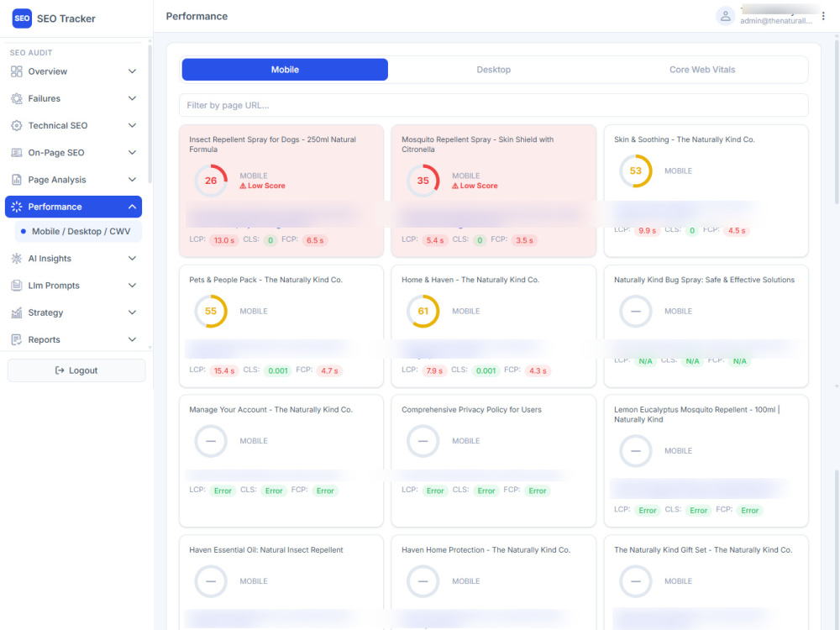Click the Logout button

click(76, 370)
